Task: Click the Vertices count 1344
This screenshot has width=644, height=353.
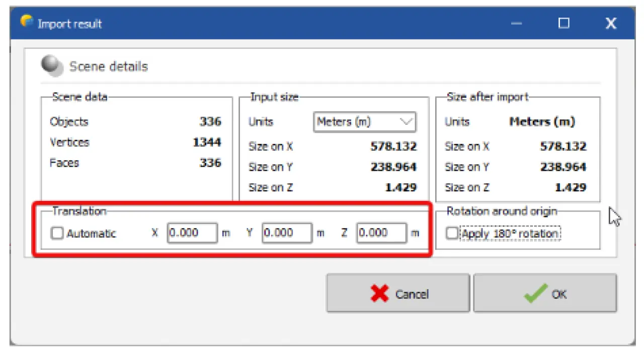Action: point(207,143)
